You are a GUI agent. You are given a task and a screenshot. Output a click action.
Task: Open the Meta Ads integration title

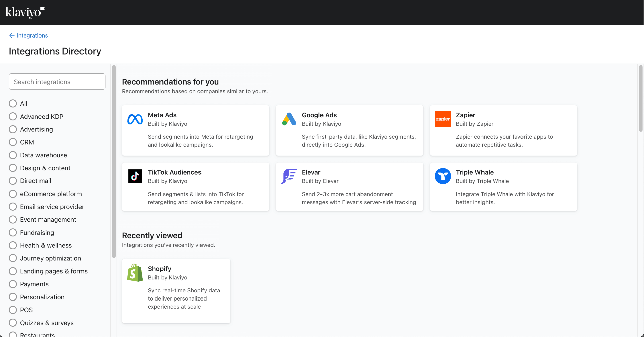(162, 115)
